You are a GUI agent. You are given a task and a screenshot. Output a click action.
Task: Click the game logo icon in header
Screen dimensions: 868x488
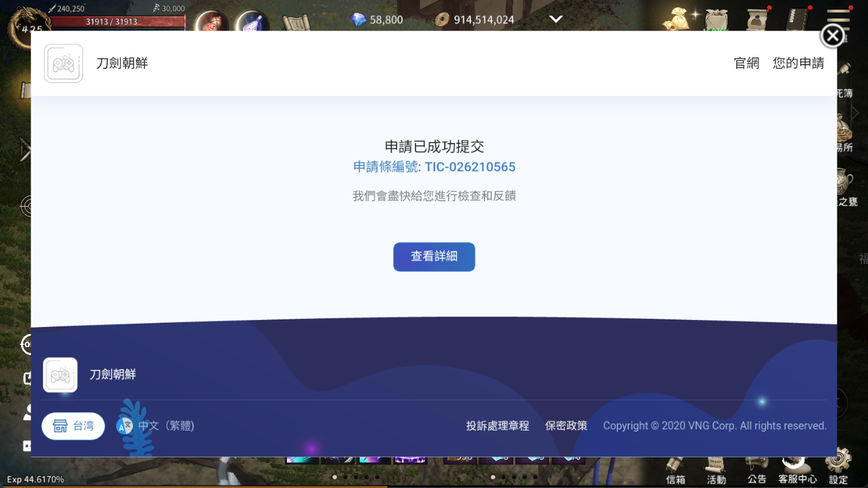[63, 63]
